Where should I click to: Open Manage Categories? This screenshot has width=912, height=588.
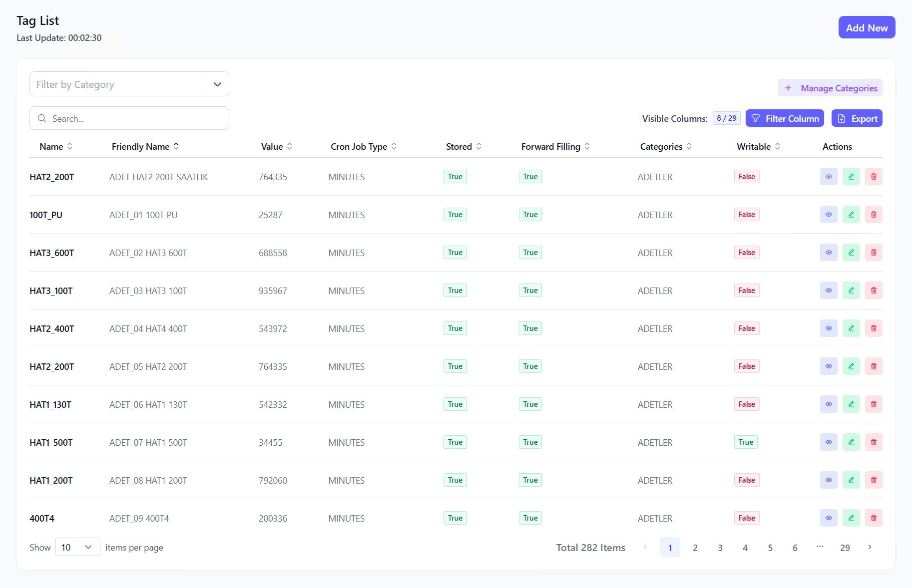[830, 88]
